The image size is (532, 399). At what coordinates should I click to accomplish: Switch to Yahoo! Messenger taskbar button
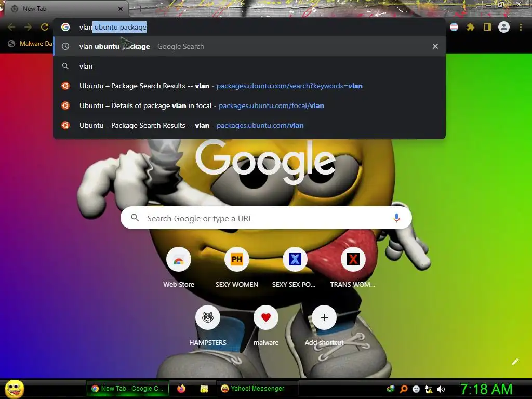point(258,389)
